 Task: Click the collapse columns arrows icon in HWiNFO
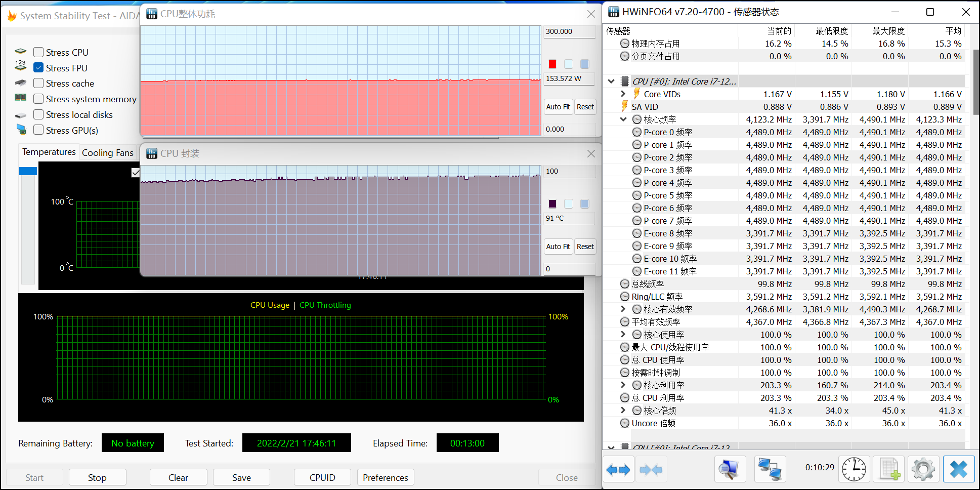click(x=651, y=470)
